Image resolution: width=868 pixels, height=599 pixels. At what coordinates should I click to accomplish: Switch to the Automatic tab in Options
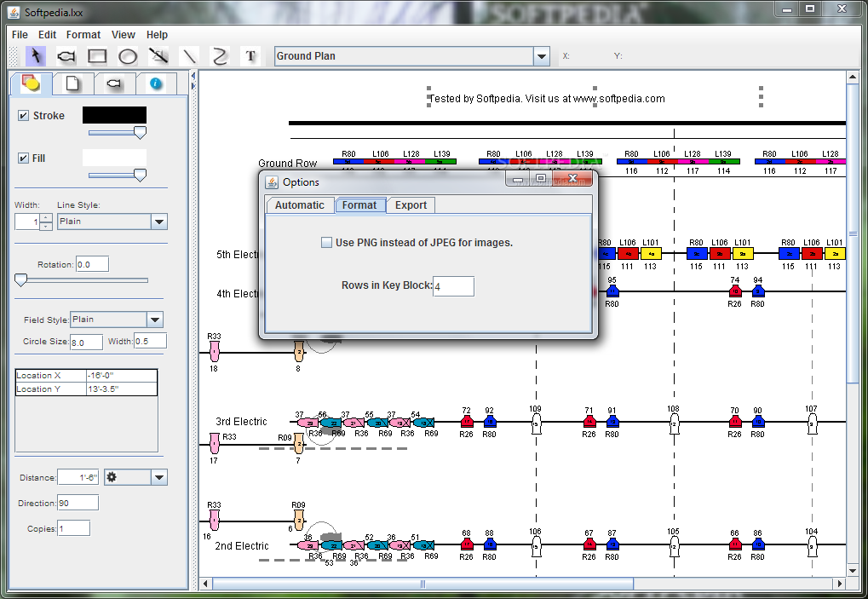[x=300, y=204]
